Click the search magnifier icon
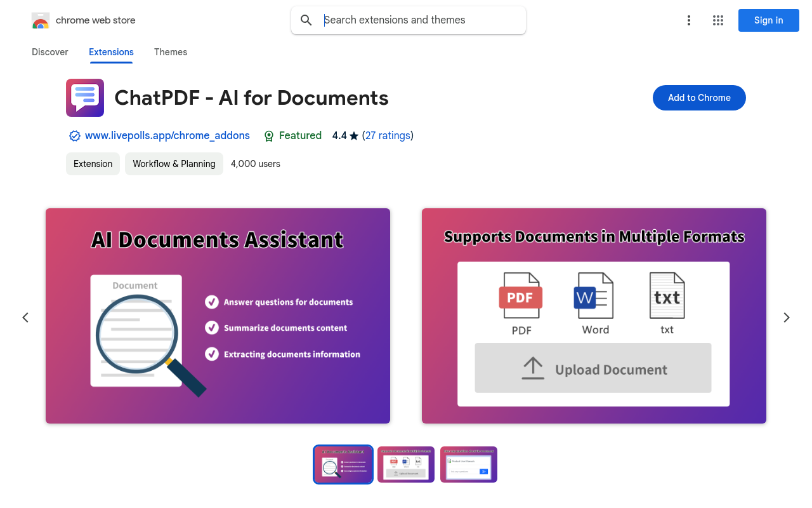This screenshot has height=508, width=812. (x=306, y=20)
